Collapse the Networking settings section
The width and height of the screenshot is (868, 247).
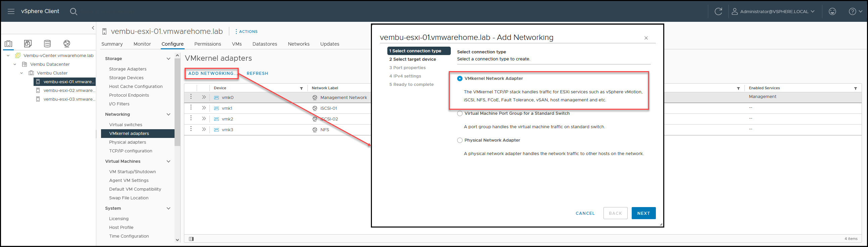168,114
